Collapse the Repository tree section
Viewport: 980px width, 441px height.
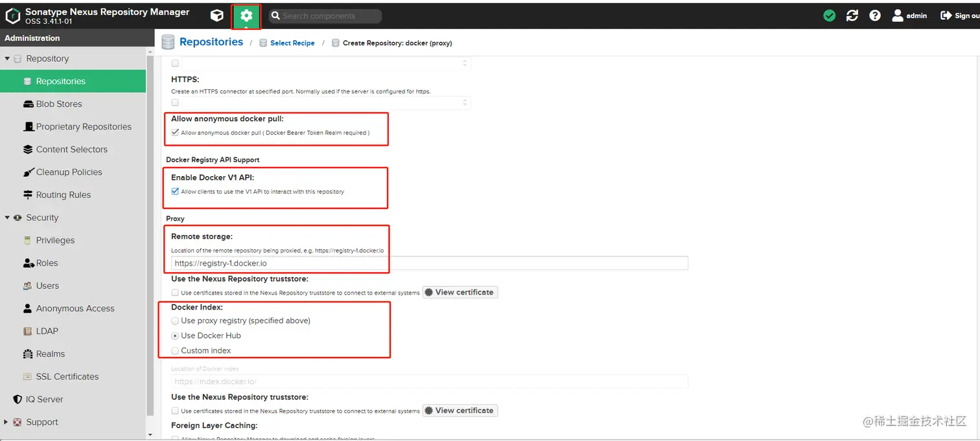point(7,58)
